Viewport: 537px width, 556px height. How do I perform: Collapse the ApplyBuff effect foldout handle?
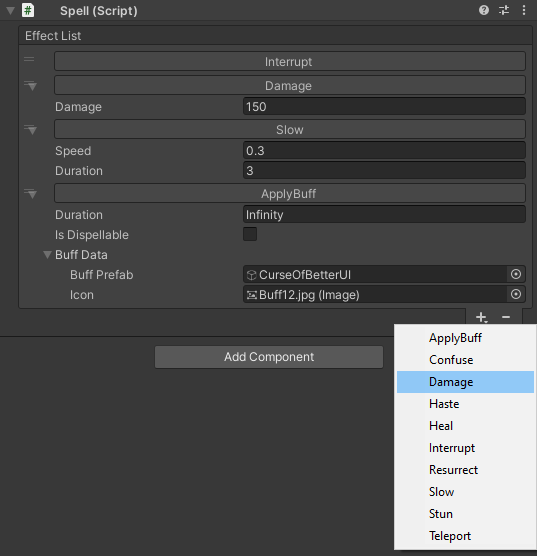click(x=31, y=194)
